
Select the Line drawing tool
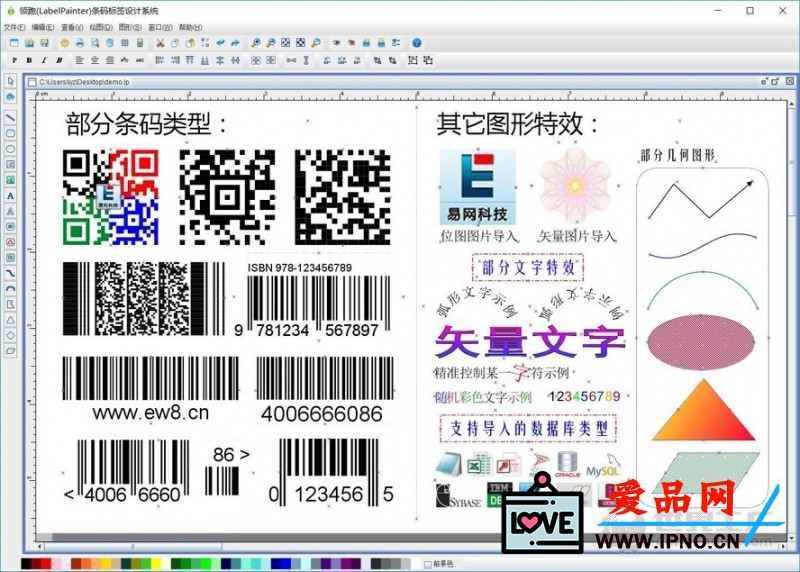click(10, 117)
